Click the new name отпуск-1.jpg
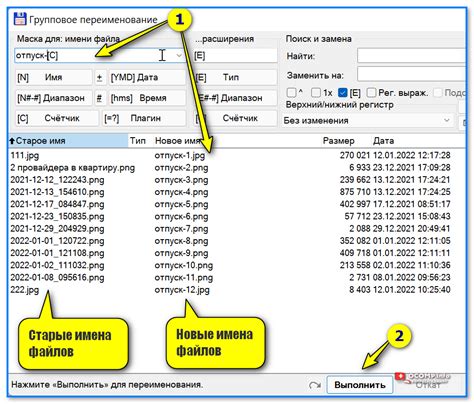The width and height of the screenshot is (474, 404). click(x=180, y=155)
